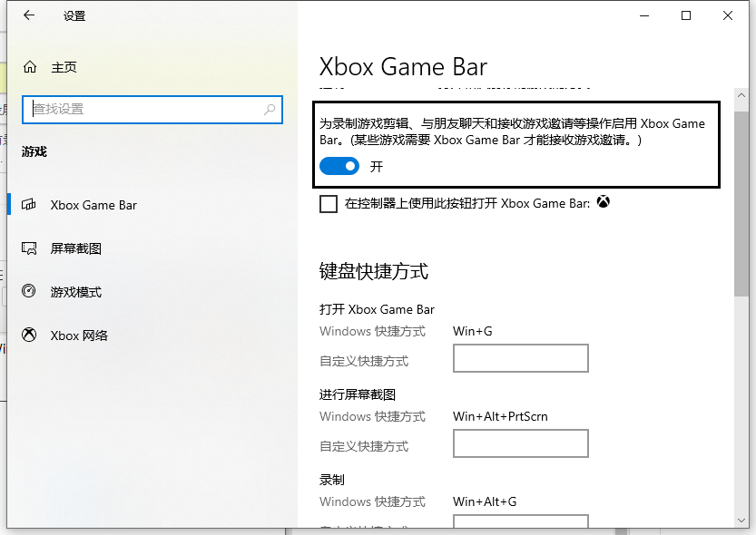Click the 打开 Xbox Game Bar shortcut label
This screenshot has height=535, width=756.
pos(377,309)
